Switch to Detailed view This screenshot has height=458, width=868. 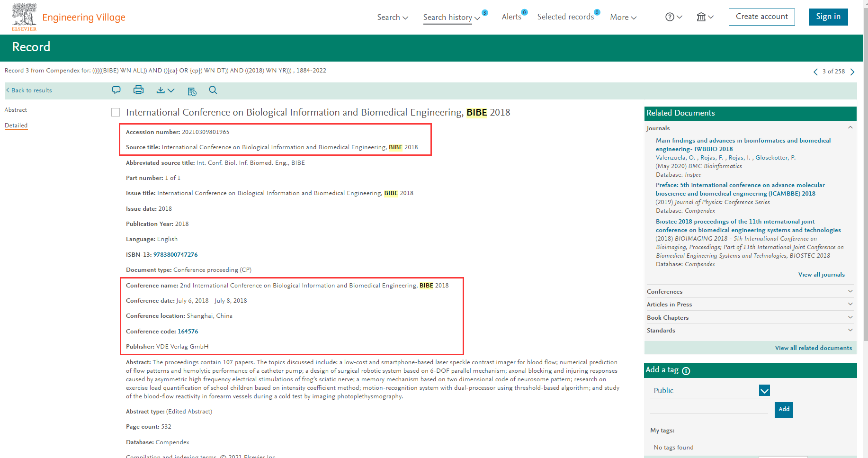(16, 126)
